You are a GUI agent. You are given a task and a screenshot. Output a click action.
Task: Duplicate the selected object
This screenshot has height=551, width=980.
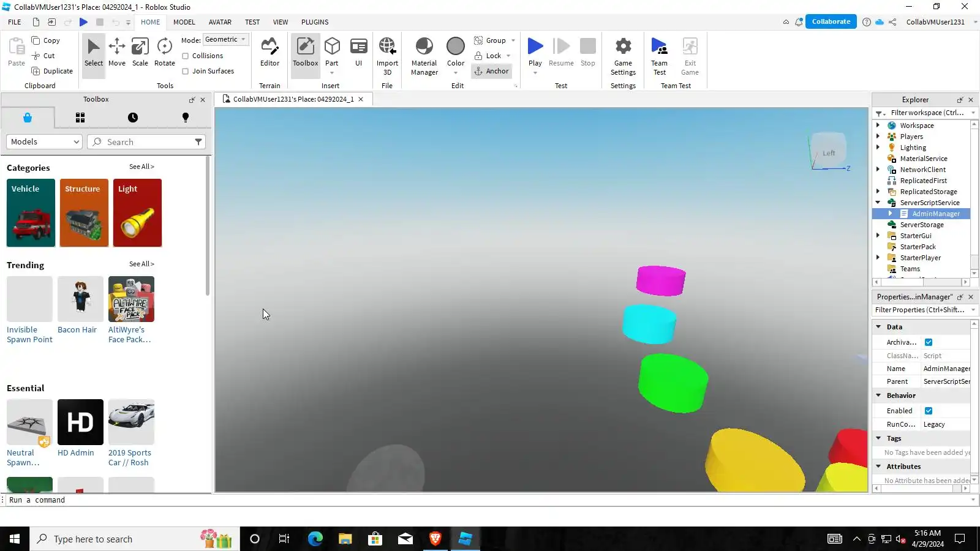[x=52, y=71]
